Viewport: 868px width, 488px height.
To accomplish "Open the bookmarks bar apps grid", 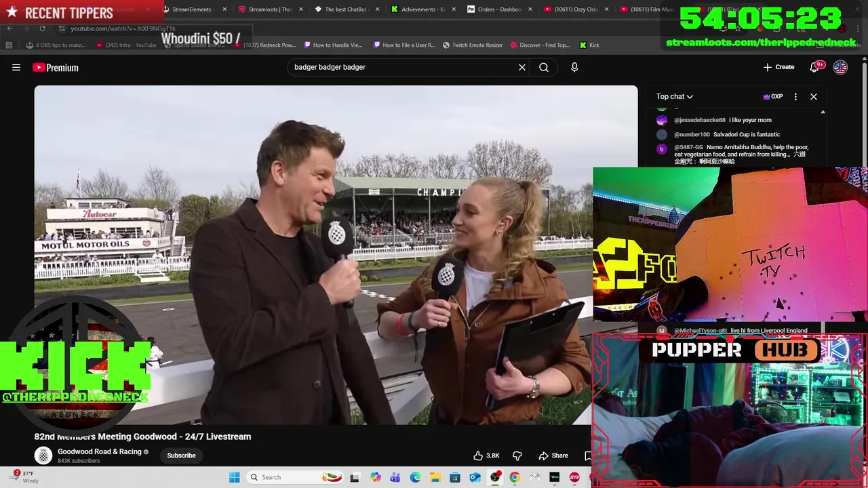I will pyautogui.click(x=9, y=45).
